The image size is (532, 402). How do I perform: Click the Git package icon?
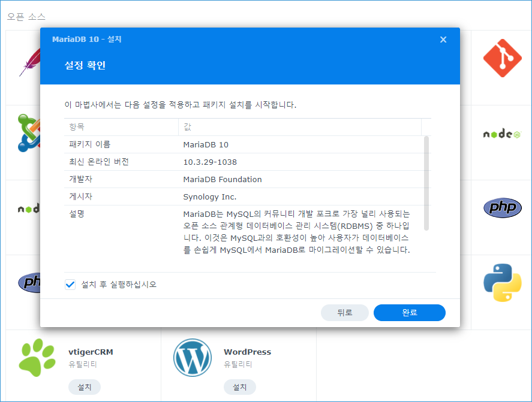(x=503, y=58)
